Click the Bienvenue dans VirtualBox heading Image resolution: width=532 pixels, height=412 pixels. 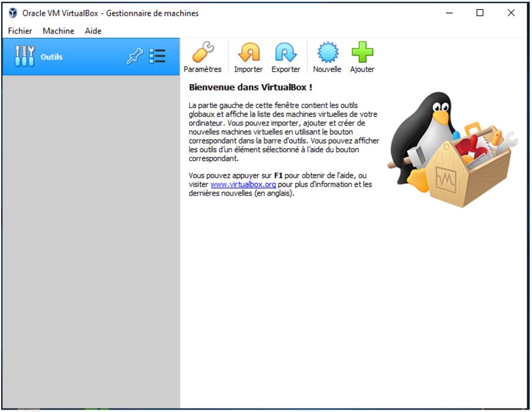[250, 87]
